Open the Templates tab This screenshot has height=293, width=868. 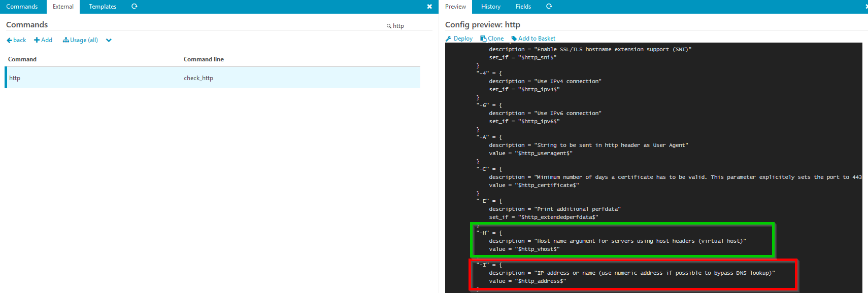tap(103, 7)
